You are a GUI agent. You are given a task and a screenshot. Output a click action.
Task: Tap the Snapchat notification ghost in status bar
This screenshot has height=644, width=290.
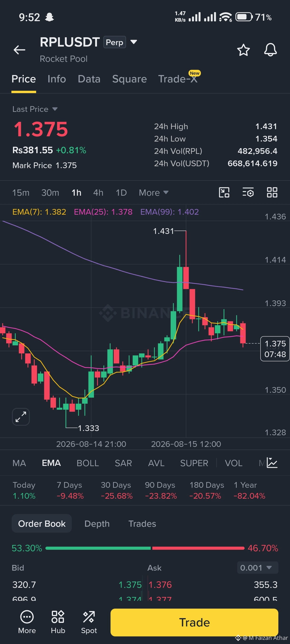[x=49, y=17]
